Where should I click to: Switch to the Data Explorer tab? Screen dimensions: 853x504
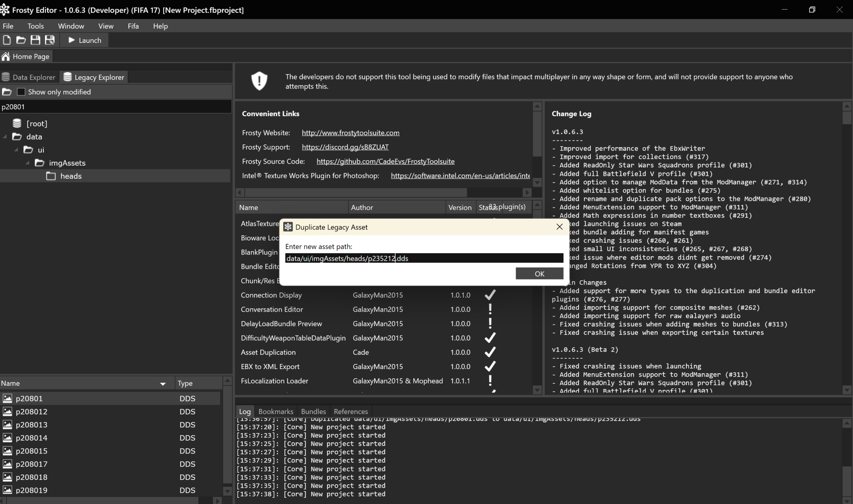point(29,77)
